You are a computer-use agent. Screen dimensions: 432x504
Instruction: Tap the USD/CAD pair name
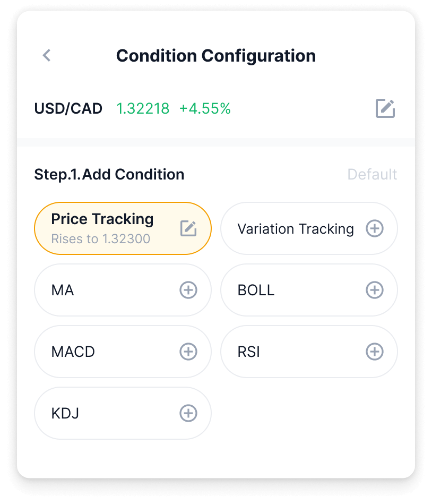[x=68, y=109]
